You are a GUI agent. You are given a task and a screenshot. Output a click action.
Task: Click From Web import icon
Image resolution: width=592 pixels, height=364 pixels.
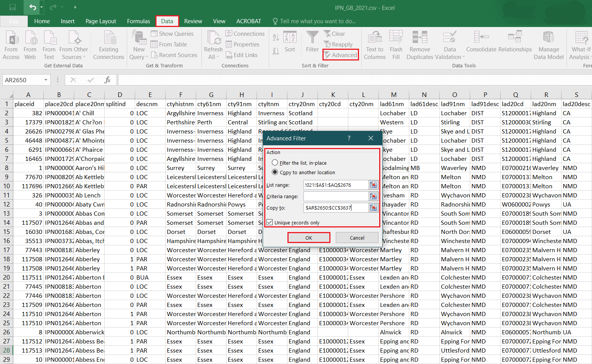pyautogui.click(x=30, y=45)
